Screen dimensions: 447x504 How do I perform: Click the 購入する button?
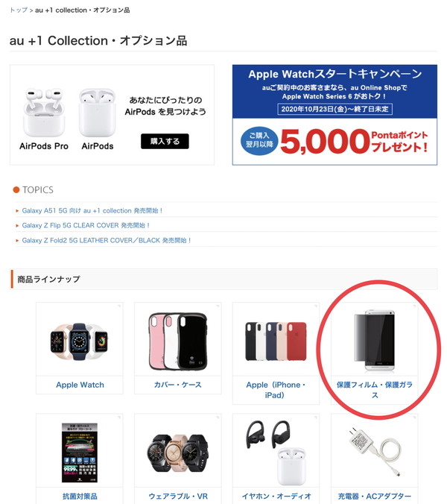pos(165,141)
